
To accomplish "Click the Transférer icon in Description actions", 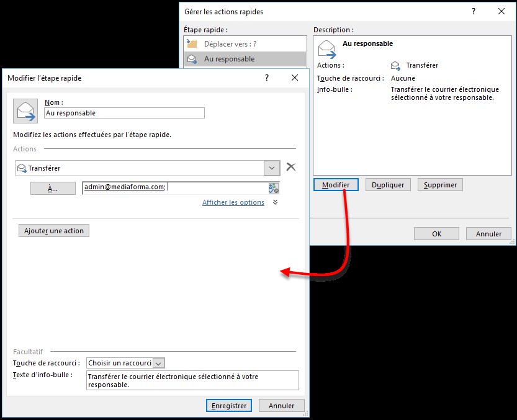I will click(395, 66).
